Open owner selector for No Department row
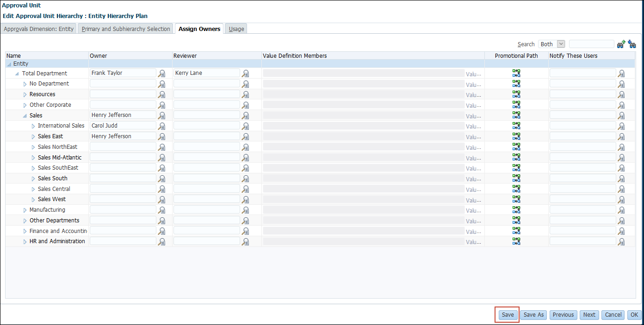 (x=162, y=84)
